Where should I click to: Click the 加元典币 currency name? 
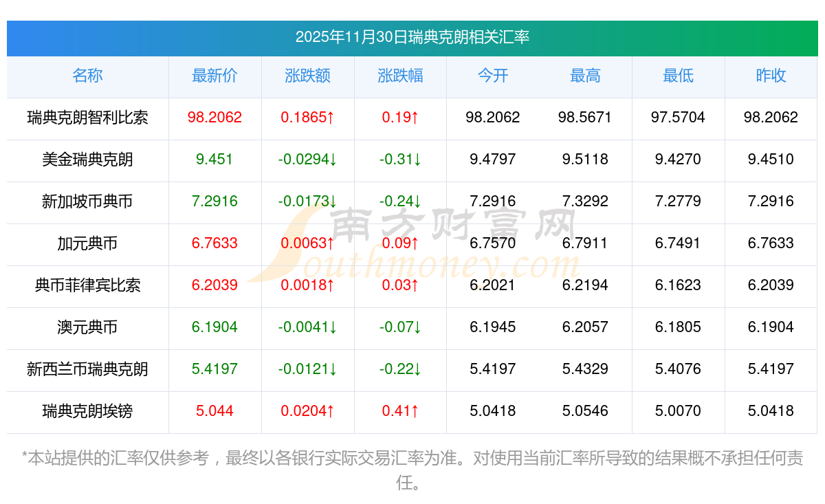(87, 243)
